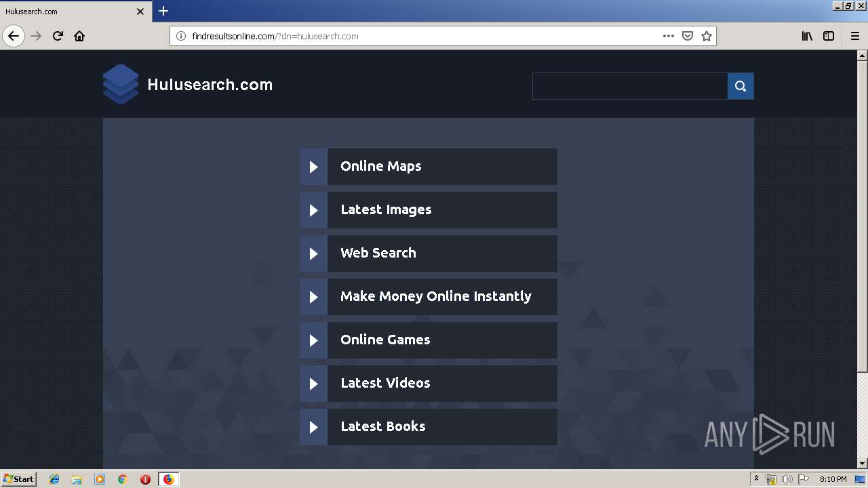Open the Latest Images link
868x488 pixels.
(x=442, y=210)
